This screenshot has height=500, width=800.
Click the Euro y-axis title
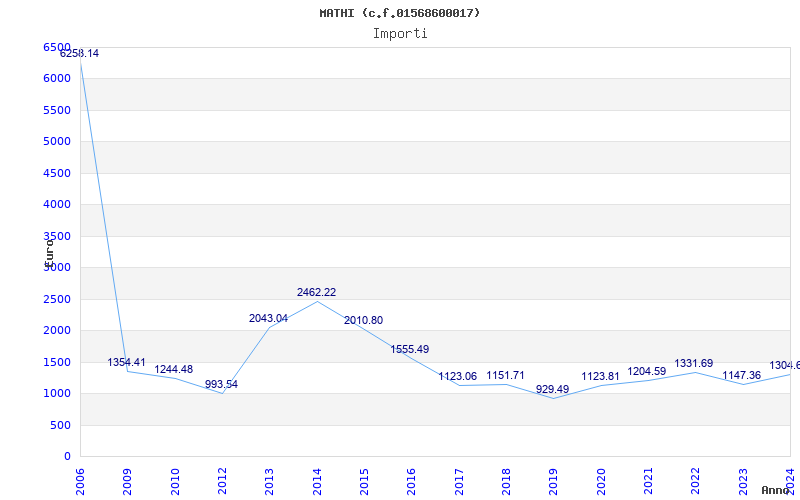pyautogui.click(x=49, y=253)
